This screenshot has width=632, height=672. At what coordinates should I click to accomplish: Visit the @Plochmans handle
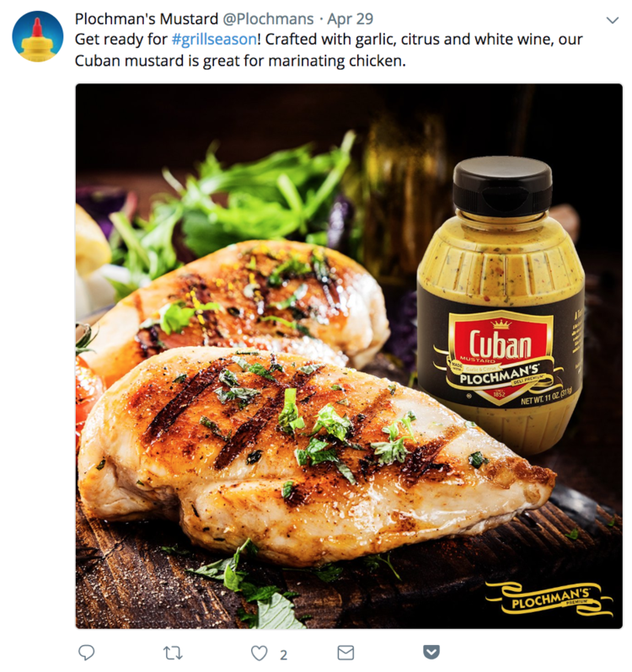click(x=268, y=19)
